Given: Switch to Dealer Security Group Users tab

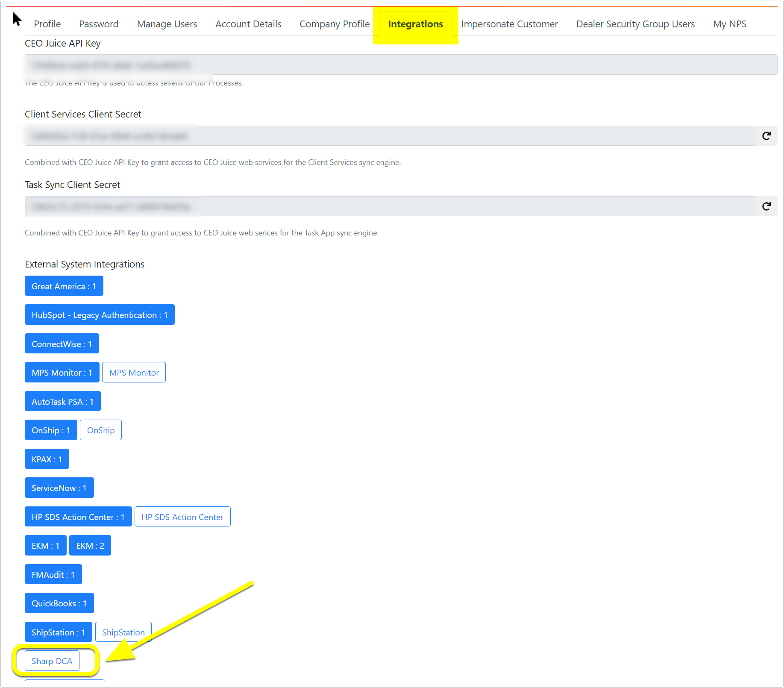Looking at the screenshot, I should pos(635,24).
